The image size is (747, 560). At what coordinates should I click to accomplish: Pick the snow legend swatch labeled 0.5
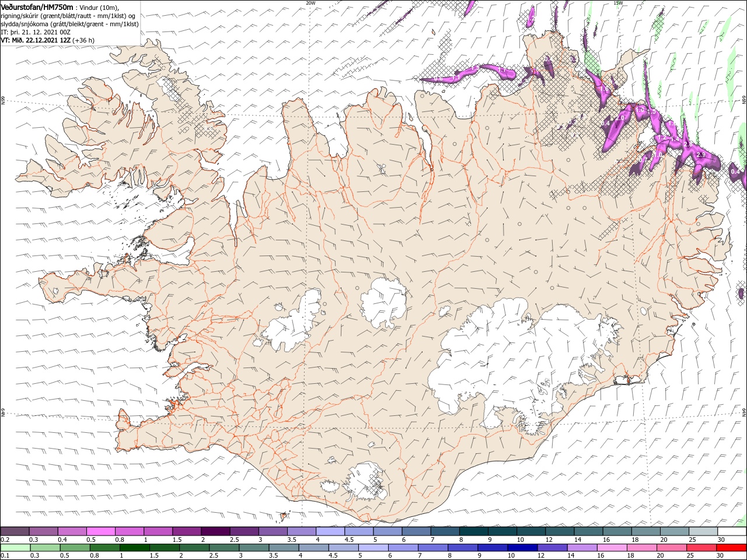coord(100,531)
